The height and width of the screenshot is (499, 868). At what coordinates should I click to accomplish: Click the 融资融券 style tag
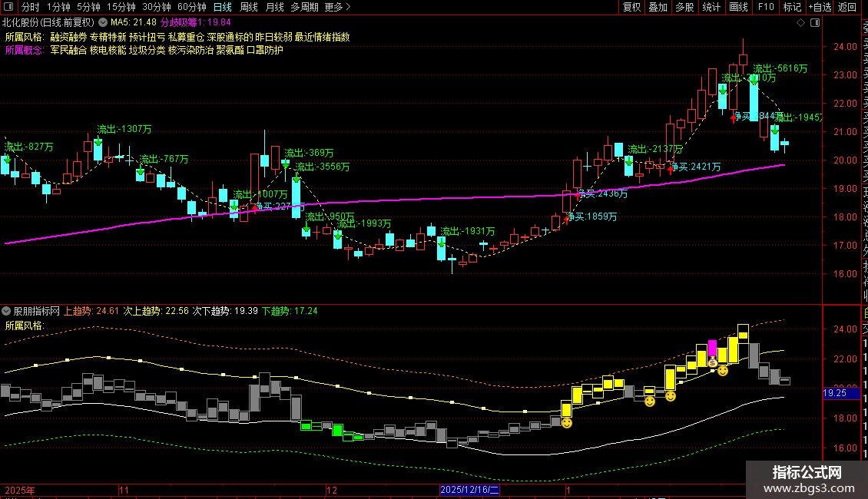point(68,37)
